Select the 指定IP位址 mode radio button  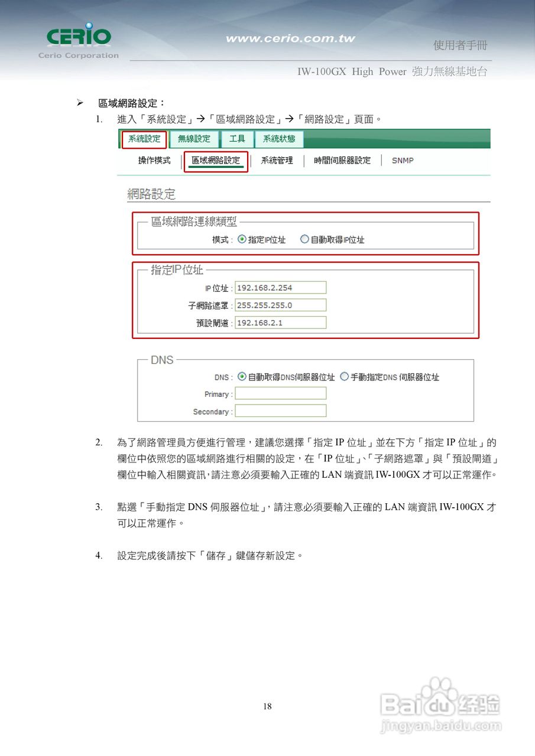coord(242,240)
